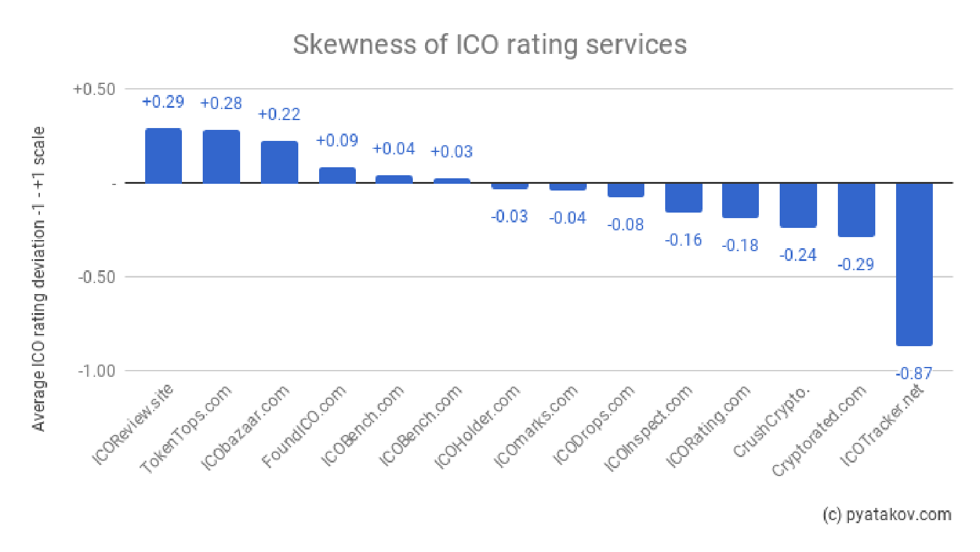Click the CrushCrypto bar valued -0.24
Viewport: 980px width, 552px height.
[x=798, y=205]
